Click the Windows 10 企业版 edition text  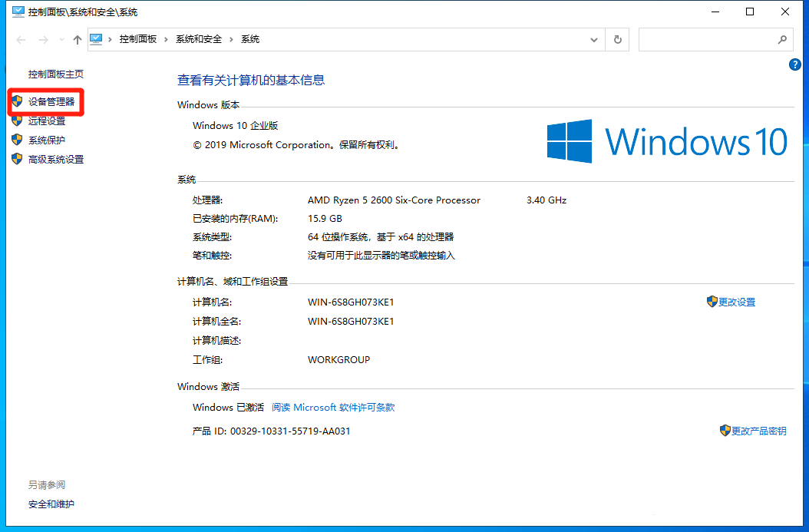click(x=236, y=126)
